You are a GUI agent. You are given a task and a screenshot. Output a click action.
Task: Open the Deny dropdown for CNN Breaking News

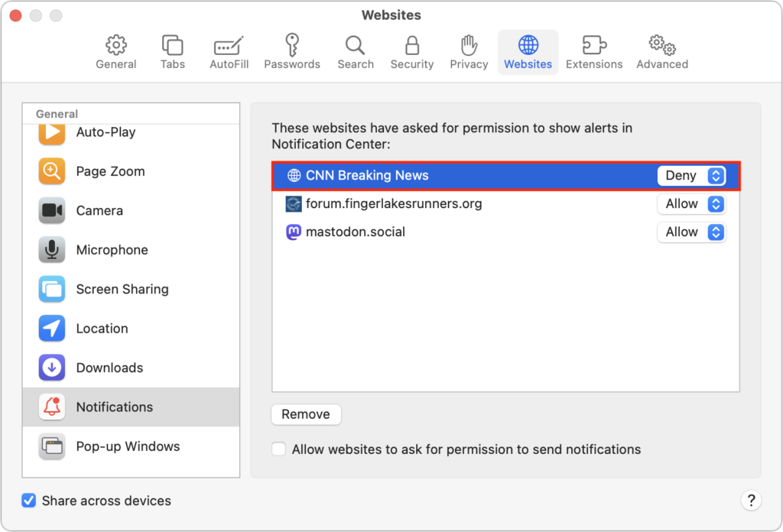[691, 176]
